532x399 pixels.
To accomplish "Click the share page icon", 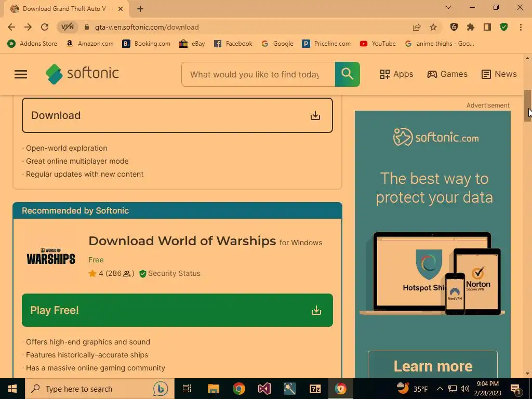I will [x=417, y=27].
